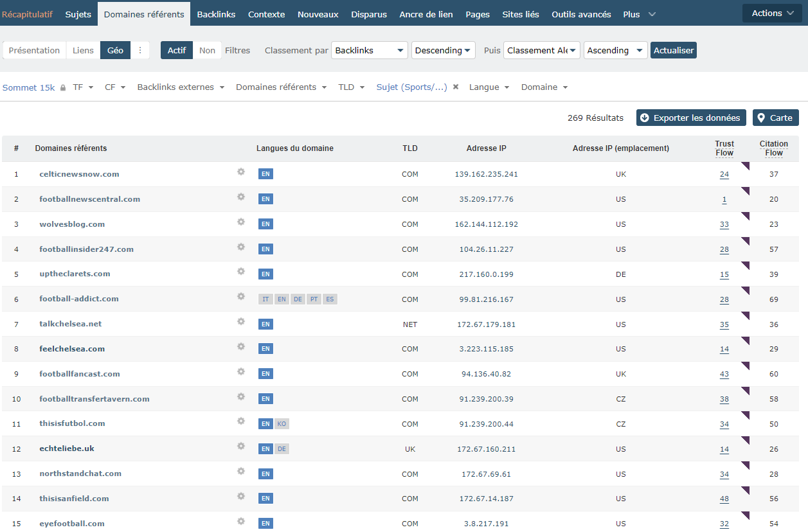Image resolution: width=808 pixels, height=532 pixels.
Task: Remove the Sujet (Sports/...) filter
Action: click(456, 87)
